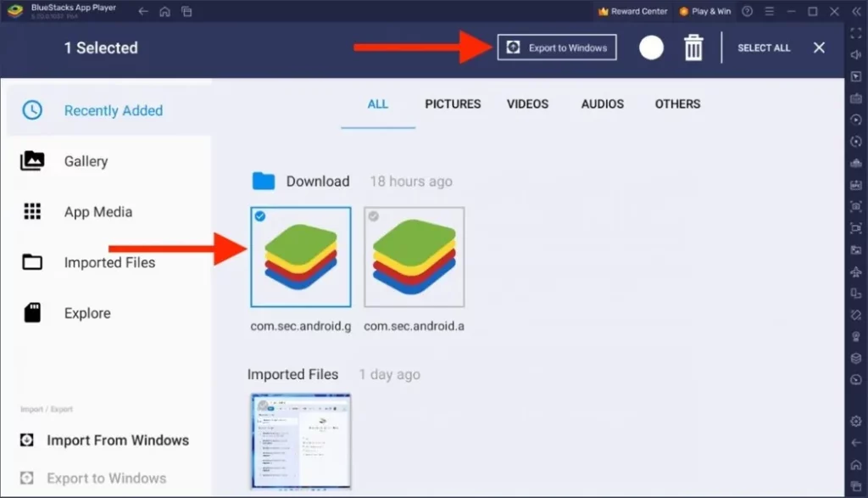Click the Export to Windows button in top bar

[557, 48]
